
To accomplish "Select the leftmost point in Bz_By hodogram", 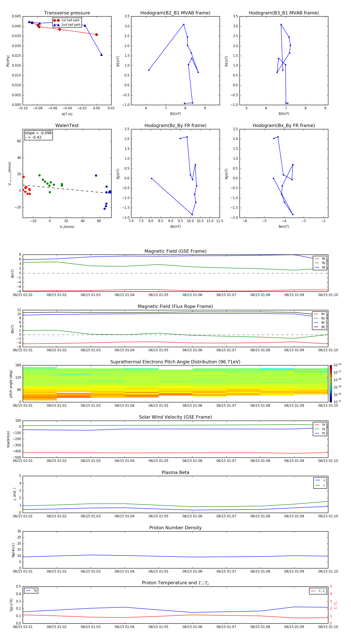I will 152,179.
